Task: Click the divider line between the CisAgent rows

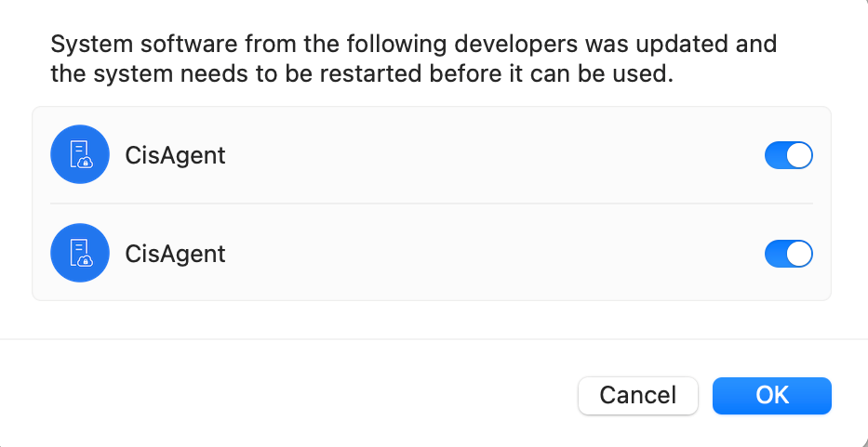Action: [432, 204]
